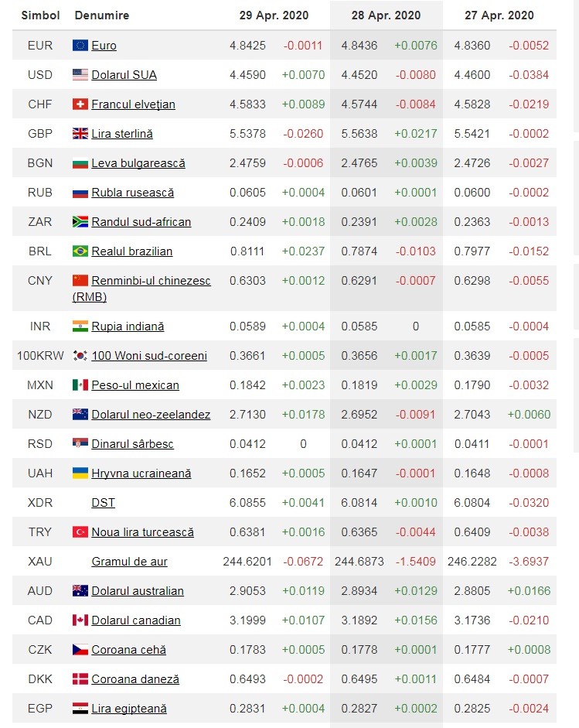579x728 pixels.
Task: Open the Realul brazilian link
Action: pos(131,251)
